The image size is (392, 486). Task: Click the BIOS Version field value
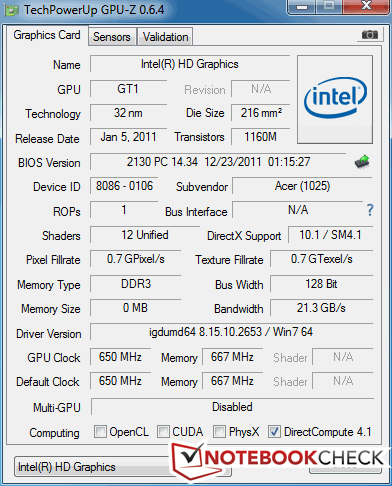point(218,162)
